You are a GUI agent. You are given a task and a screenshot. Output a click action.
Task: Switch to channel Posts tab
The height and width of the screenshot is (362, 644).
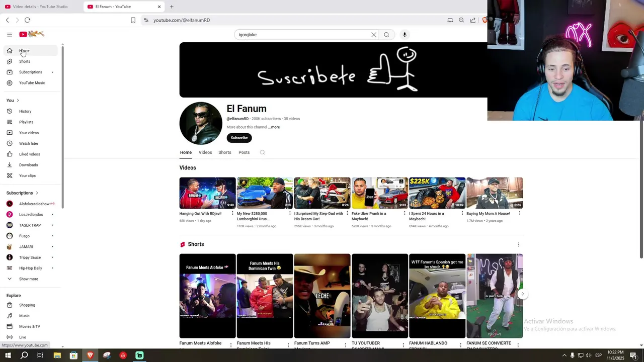click(244, 152)
